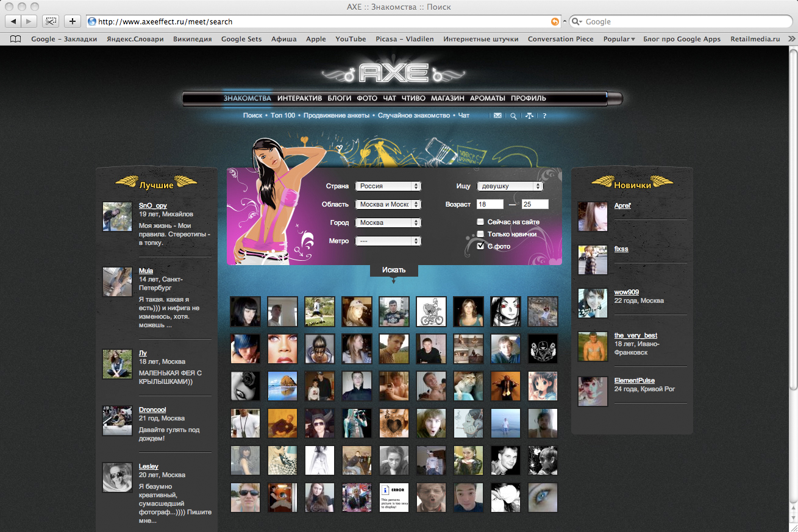Click the minimum age field showing 18
The image size is (798, 532).
point(490,205)
